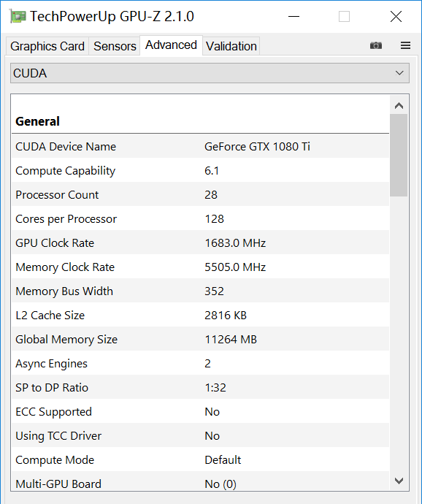Click the Cores per Processor label

[x=66, y=219]
